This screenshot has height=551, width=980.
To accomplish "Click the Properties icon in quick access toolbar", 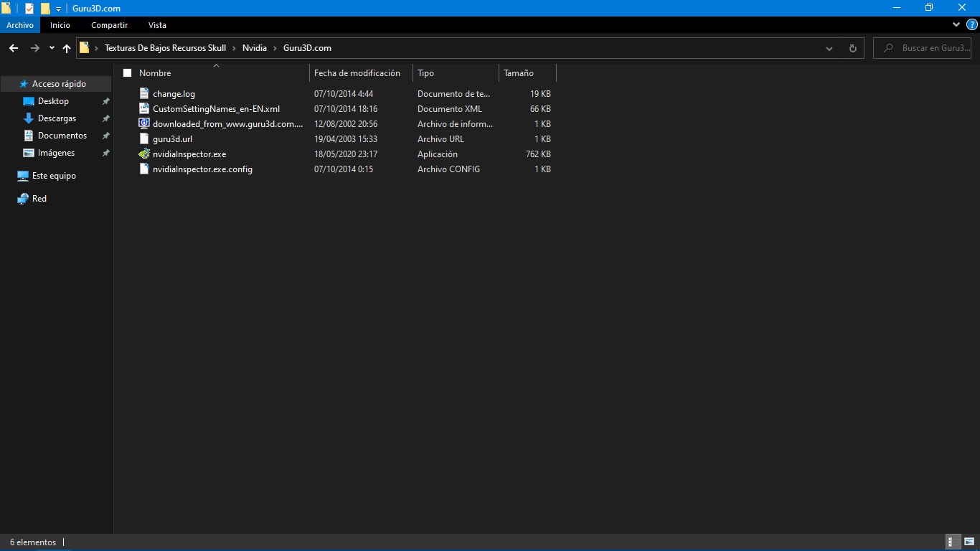I will (x=29, y=9).
